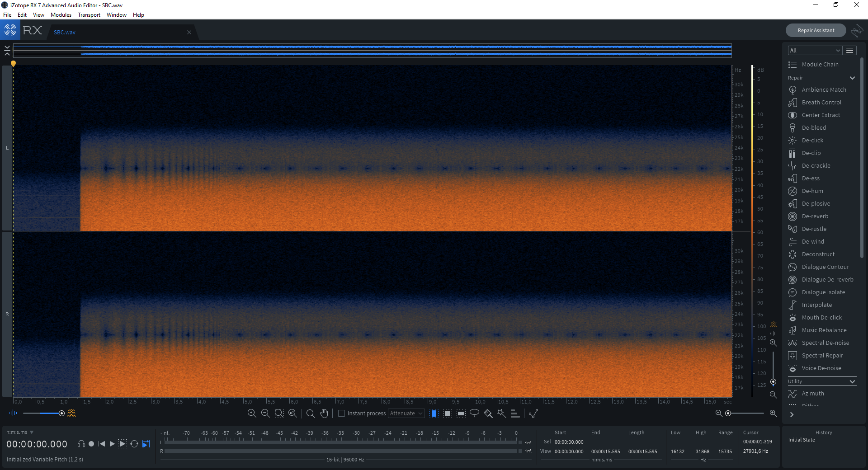Open the Modules menu
Image resolution: width=868 pixels, height=470 pixels.
pos(61,15)
